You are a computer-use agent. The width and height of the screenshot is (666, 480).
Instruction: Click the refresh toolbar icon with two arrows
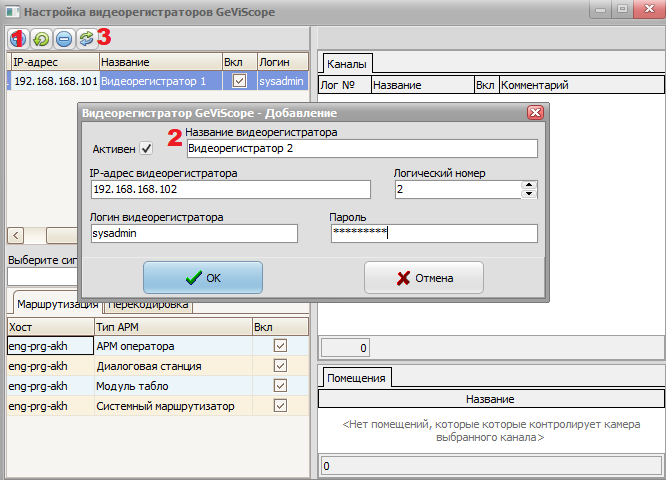pos(85,39)
